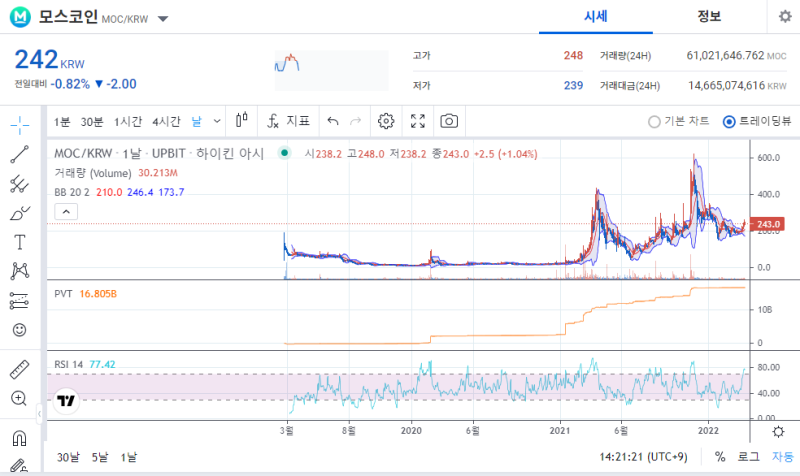The height and width of the screenshot is (476, 800).
Task: Collapse the indicator legend with chevron
Action: 66,211
